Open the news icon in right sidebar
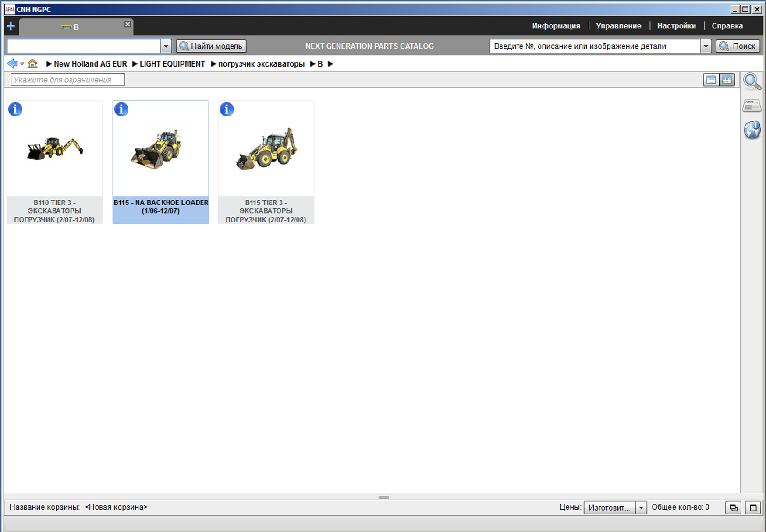This screenshot has height=532, width=766. point(752,106)
